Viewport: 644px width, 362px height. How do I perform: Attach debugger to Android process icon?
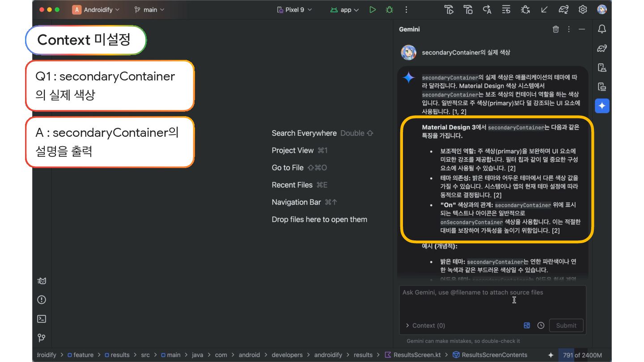coord(525,9)
